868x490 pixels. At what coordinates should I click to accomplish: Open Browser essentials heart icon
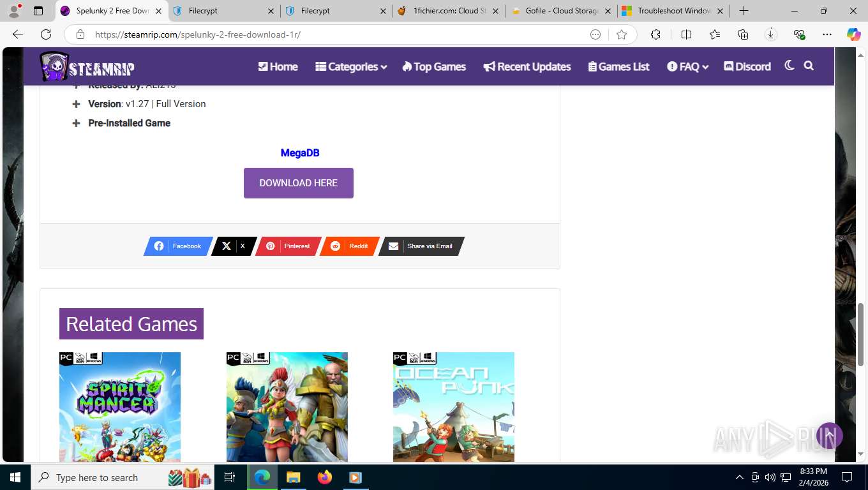click(799, 34)
